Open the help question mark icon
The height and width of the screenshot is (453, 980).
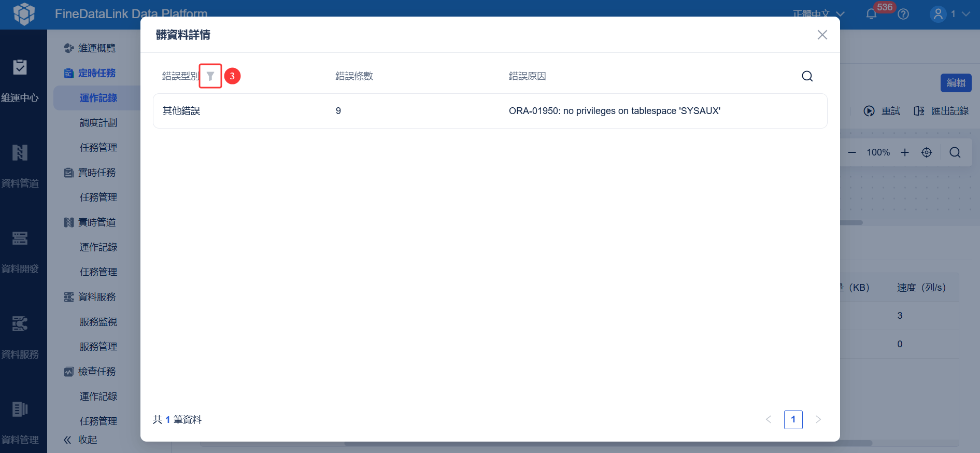pos(903,14)
